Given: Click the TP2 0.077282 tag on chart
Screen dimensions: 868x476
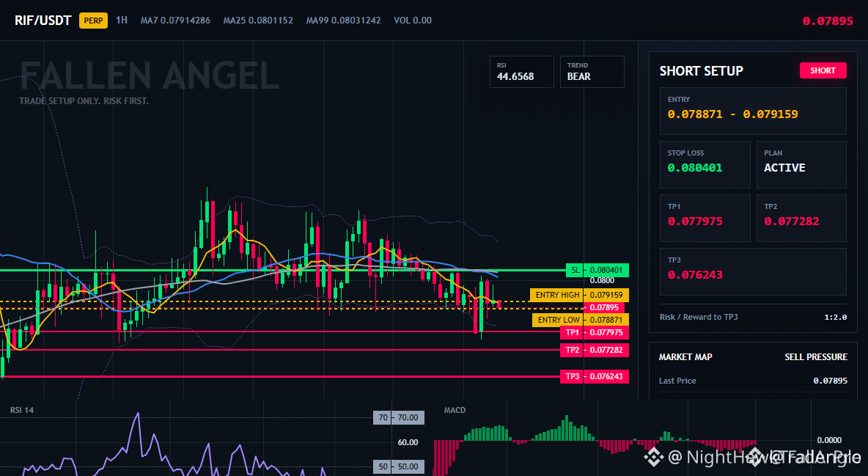Looking at the screenshot, I should pos(594,350).
